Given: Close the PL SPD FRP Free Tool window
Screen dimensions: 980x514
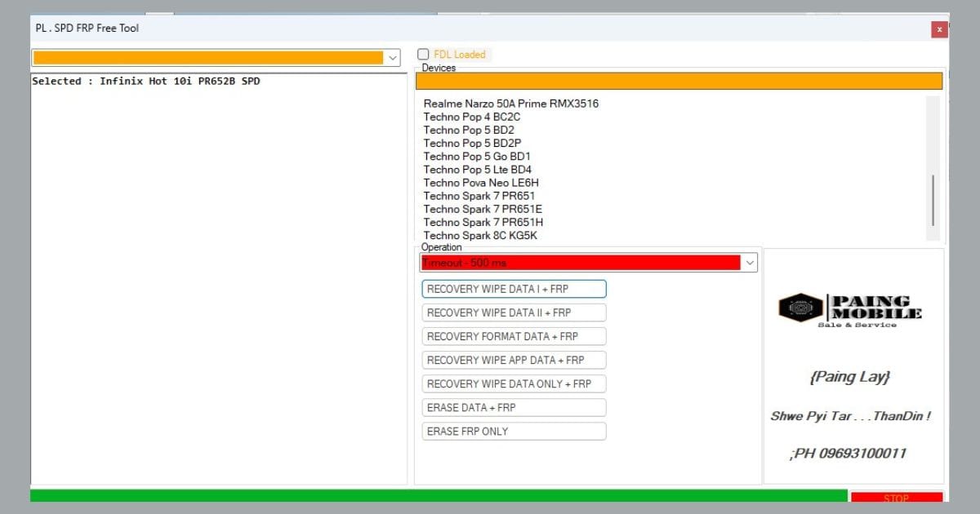Looking at the screenshot, I should point(939,29).
